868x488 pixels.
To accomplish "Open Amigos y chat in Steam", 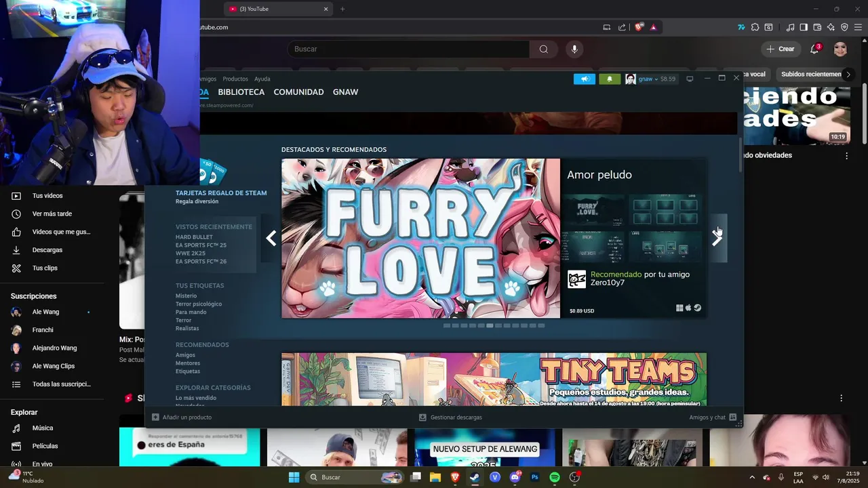I will tap(713, 418).
